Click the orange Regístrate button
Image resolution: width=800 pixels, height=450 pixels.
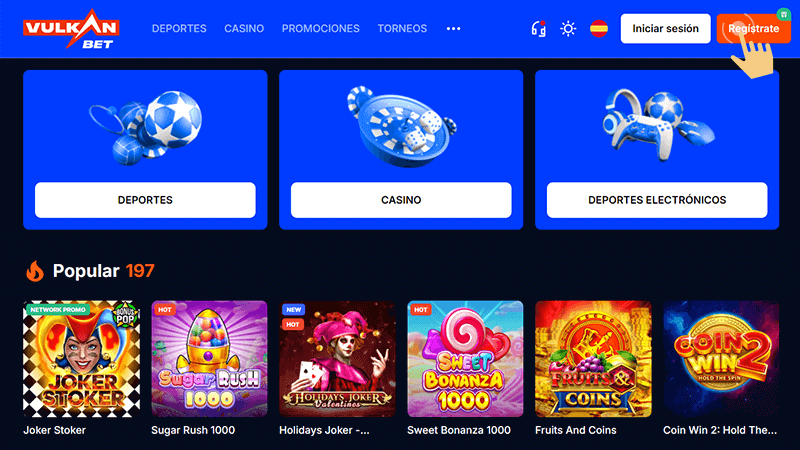(x=754, y=29)
